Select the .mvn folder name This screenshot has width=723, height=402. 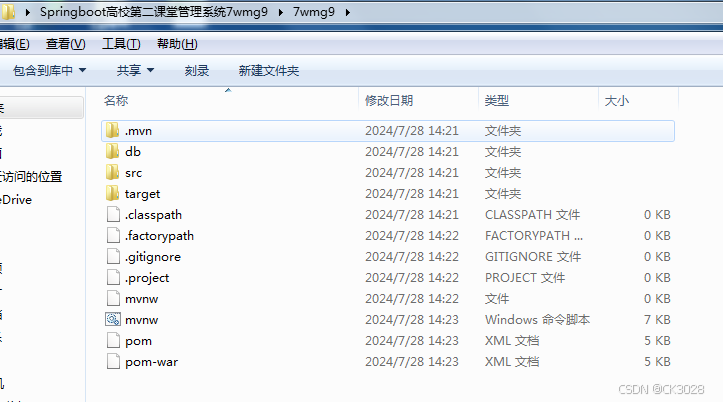tap(138, 131)
